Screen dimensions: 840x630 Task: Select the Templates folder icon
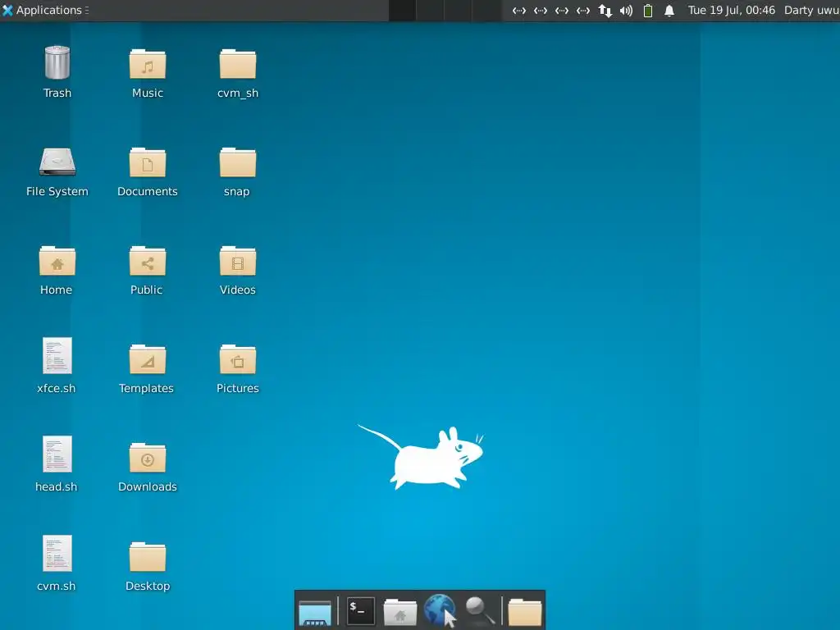pyautogui.click(x=148, y=360)
